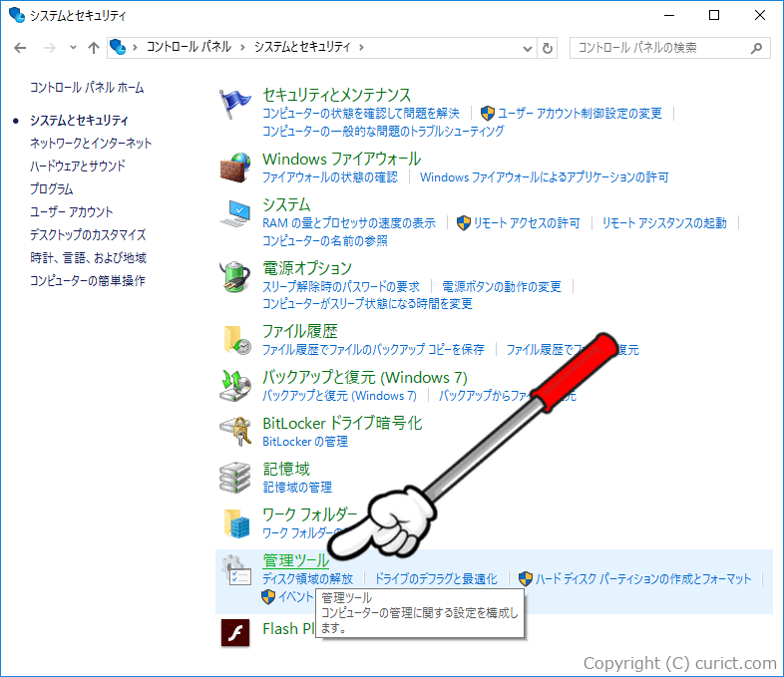Open バックアップと復元 (Windows 7) heading
Viewport: 784px width, 677px height.
pos(365,377)
